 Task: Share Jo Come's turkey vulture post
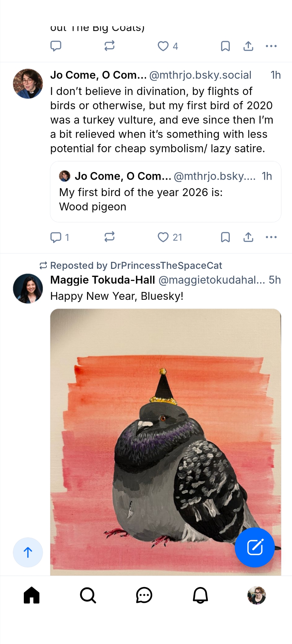(248, 237)
